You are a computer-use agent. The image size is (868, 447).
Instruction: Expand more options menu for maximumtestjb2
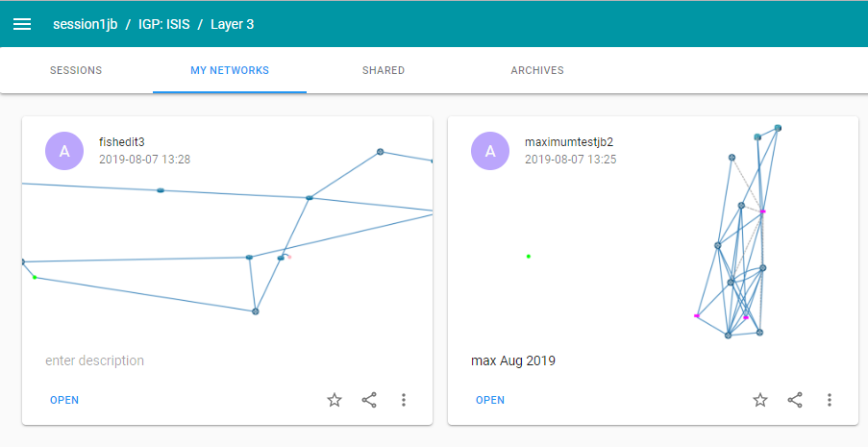click(830, 400)
